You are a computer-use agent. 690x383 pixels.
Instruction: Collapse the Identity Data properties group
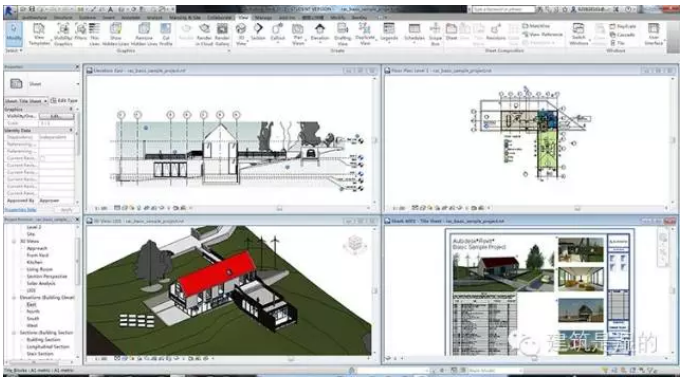tap(71, 130)
